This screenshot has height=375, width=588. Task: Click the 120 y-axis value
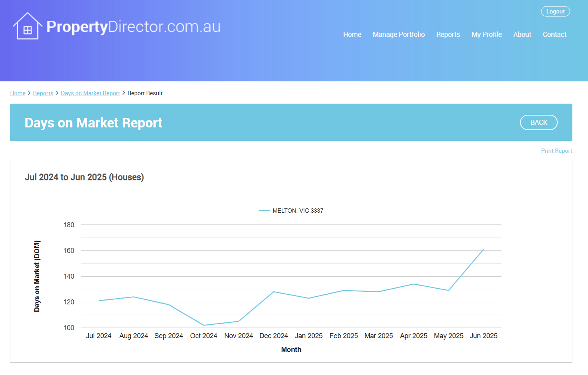[x=69, y=302]
